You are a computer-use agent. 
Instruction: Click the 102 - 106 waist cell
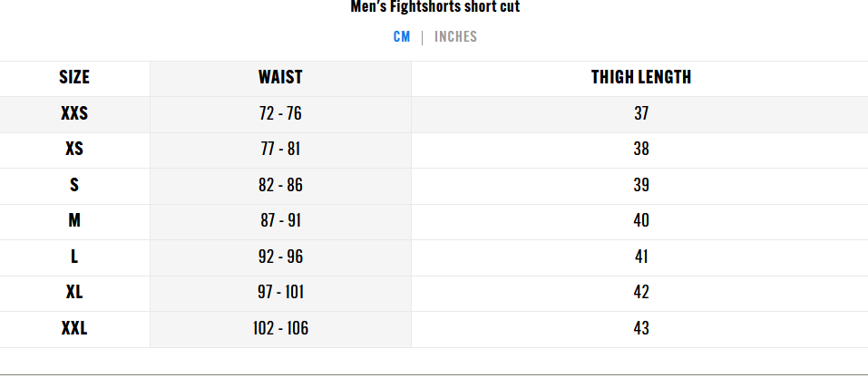tap(280, 329)
